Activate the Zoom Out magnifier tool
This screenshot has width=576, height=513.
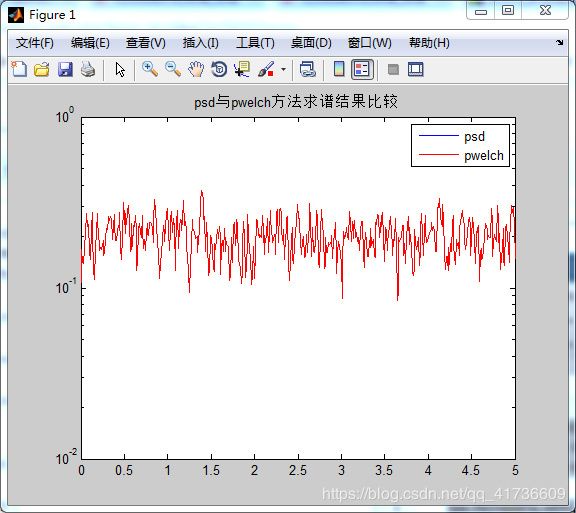(173, 69)
